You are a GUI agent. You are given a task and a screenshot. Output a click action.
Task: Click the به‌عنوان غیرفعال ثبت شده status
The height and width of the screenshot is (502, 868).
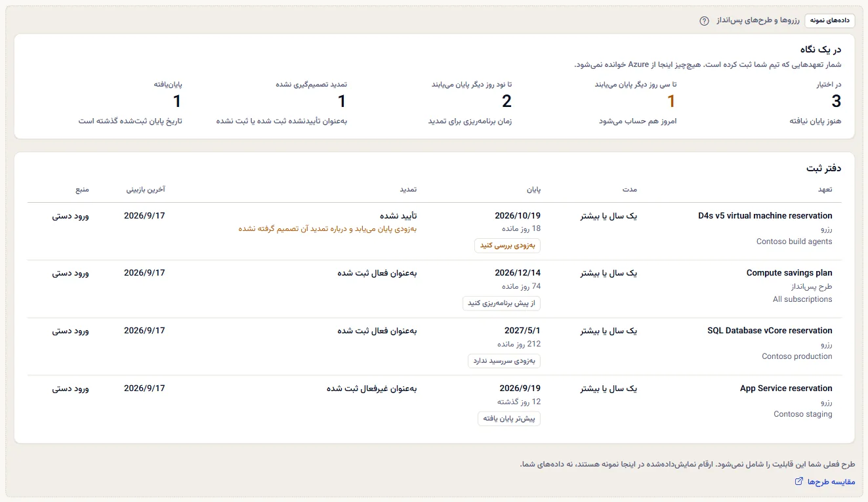tap(372, 388)
